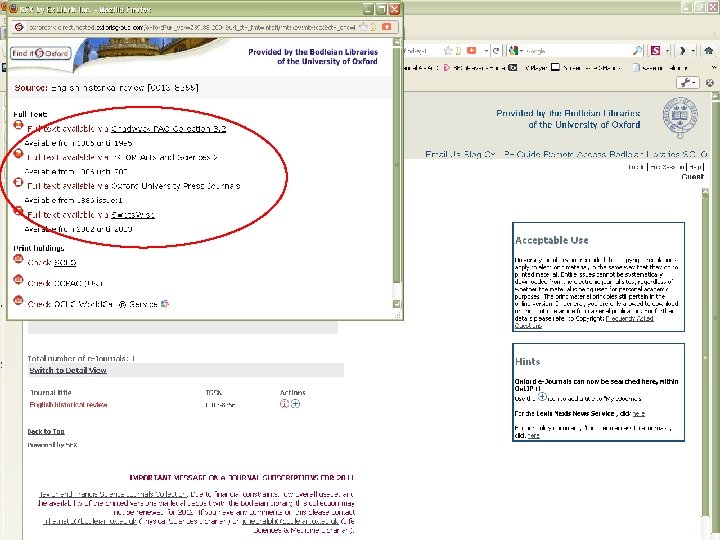Click the End Session link
The width and height of the screenshot is (720, 540).
(668, 167)
